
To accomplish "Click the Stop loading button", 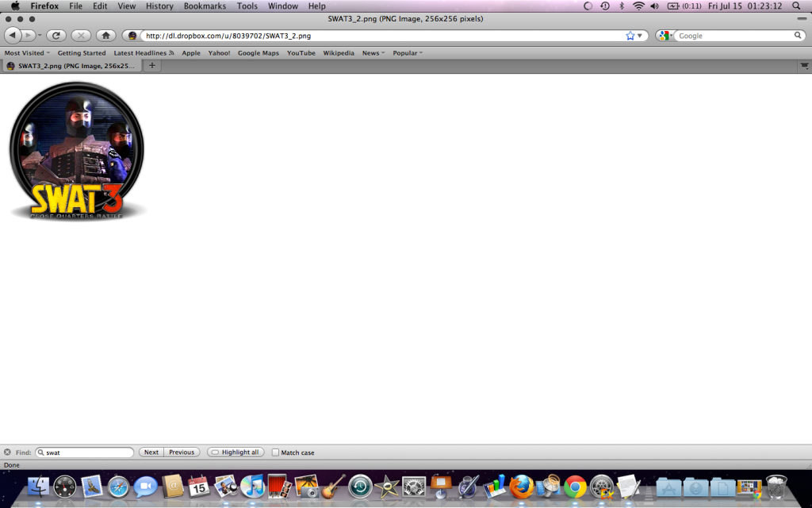I will coord(81,35).
